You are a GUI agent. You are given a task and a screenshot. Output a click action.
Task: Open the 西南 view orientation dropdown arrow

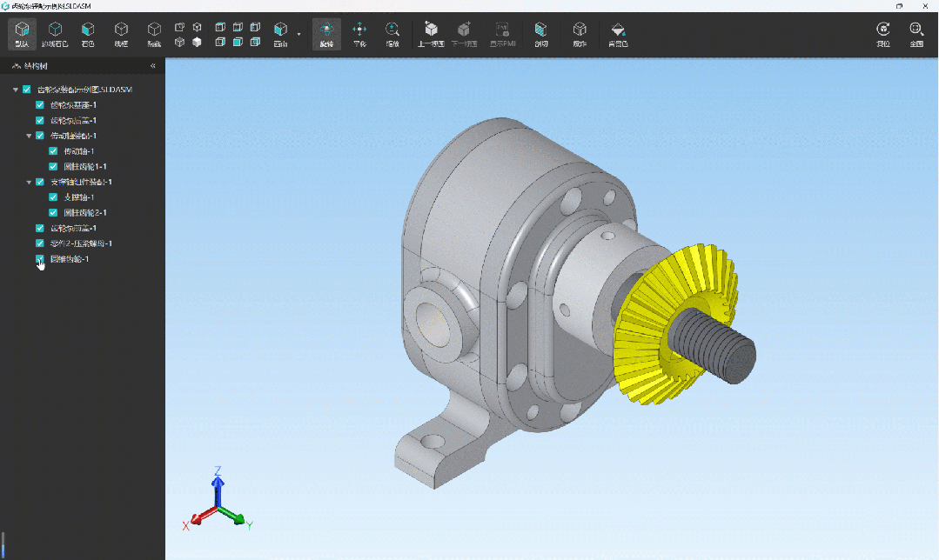point(299,35)
